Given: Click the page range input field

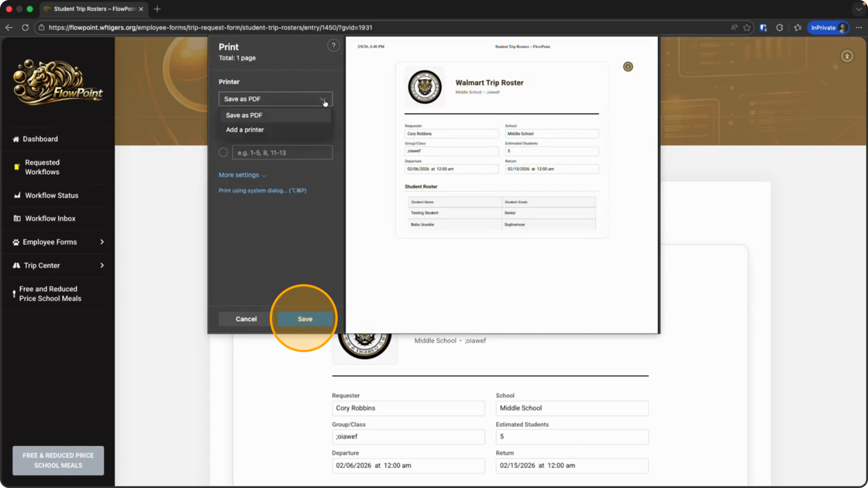Looking at the screenshot, I should [x=282, y=152].
